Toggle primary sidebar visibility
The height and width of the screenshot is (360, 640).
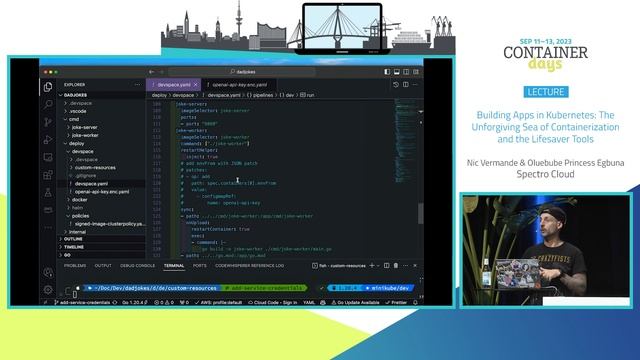coord(387,72)
